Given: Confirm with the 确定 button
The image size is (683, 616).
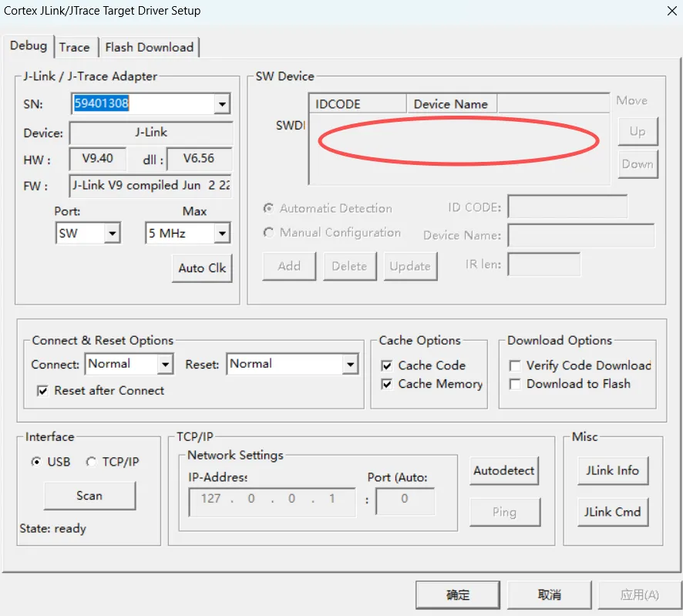Looking at the screenshot, I should click(458, 594).
